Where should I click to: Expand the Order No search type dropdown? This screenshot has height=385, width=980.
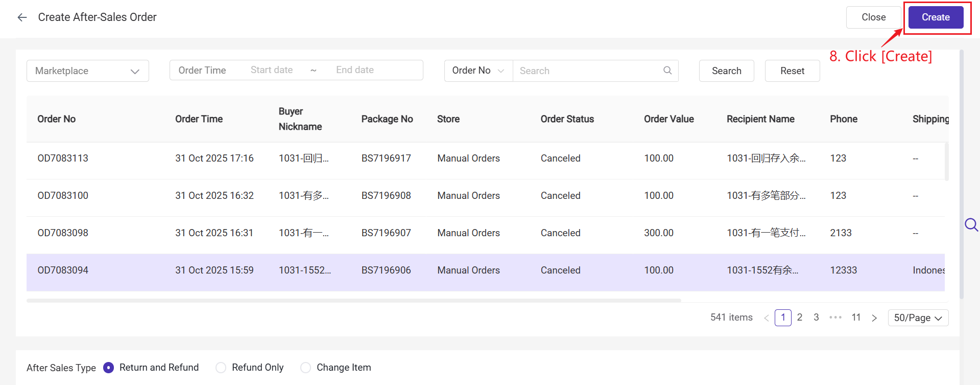click(x=478, y=71)
